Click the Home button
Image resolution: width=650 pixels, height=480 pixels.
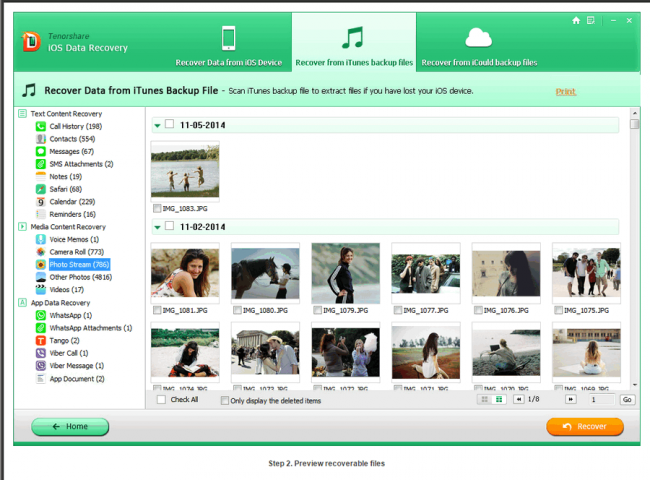point(70,427)
